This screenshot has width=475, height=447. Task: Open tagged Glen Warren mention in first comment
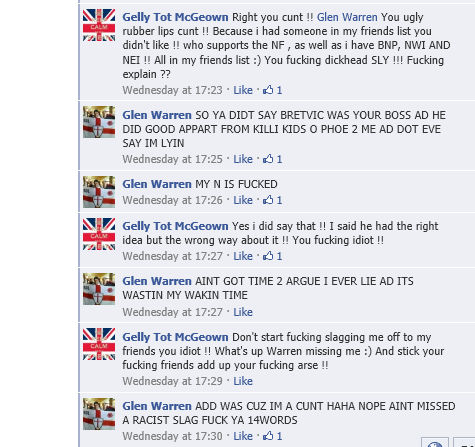[x=347, y=17]
